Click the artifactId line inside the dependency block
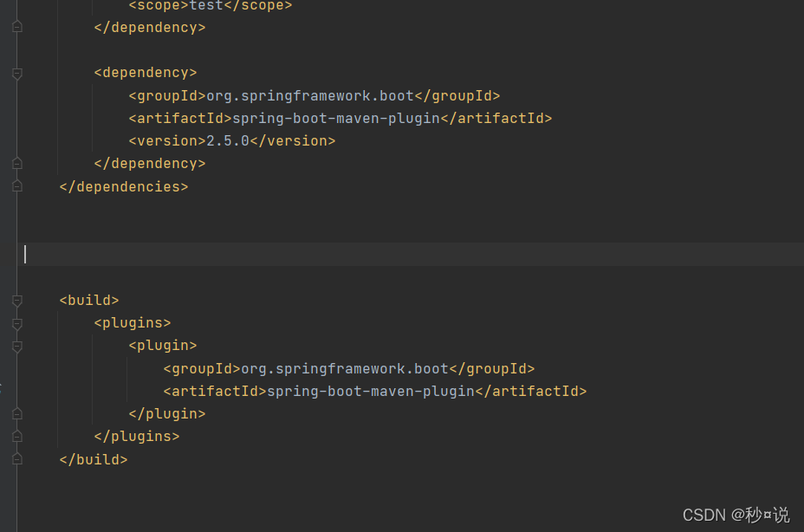The width and height of the screenshot is (804, 532). tap(340, 119)
